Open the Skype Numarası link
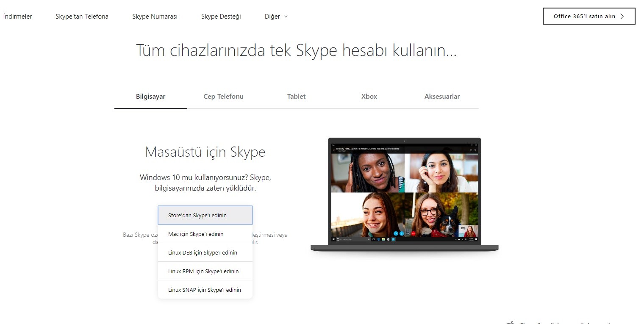This screenshot has height=324, width=644. tap(155, 17)
